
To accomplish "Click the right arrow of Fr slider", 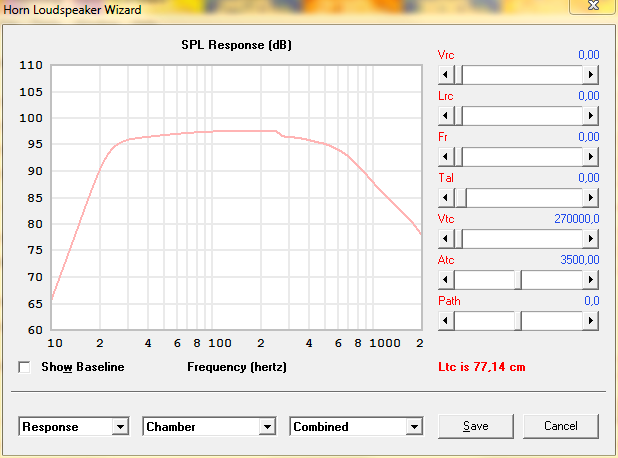I will point(591,157).
